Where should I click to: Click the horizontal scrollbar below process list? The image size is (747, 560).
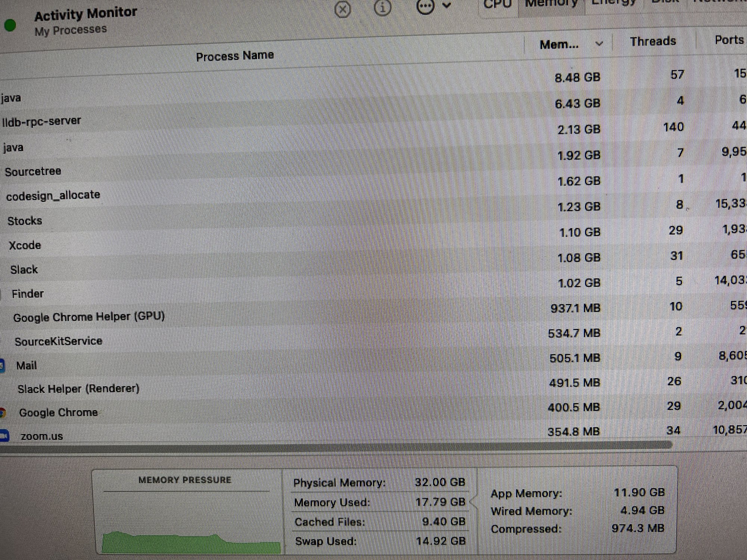(336, 446)
